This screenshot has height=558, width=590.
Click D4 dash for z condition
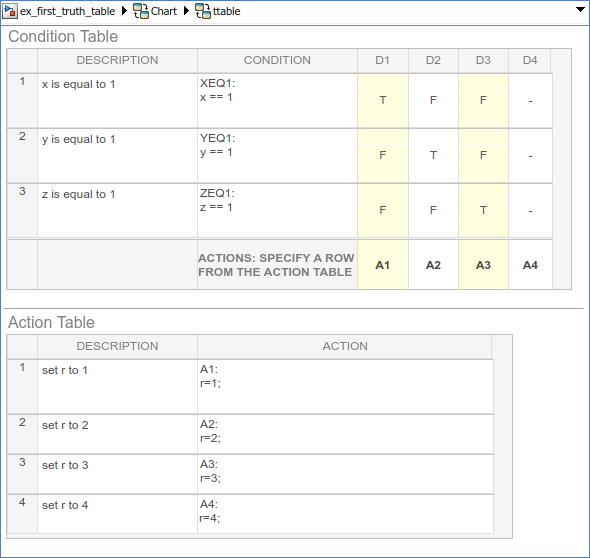(530, 210)
